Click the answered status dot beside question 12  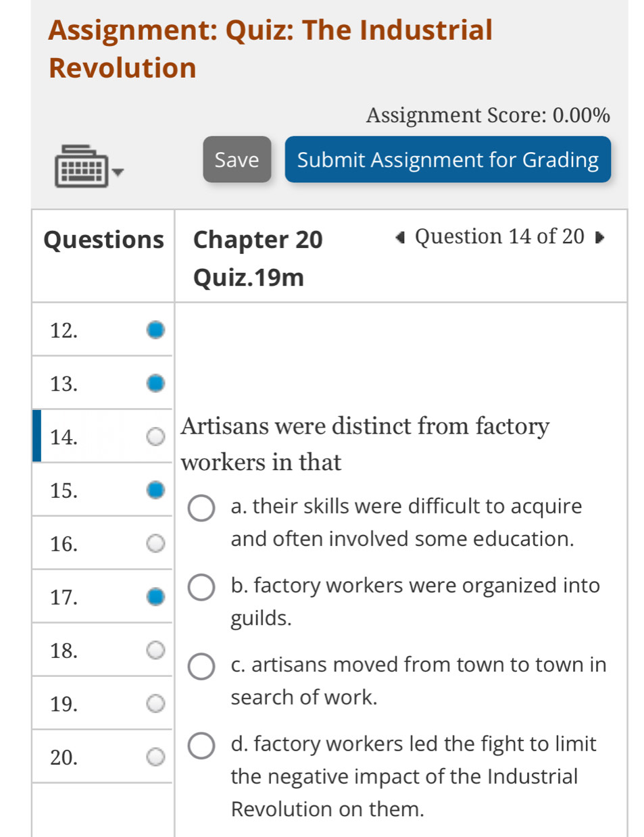pos(155,330)
